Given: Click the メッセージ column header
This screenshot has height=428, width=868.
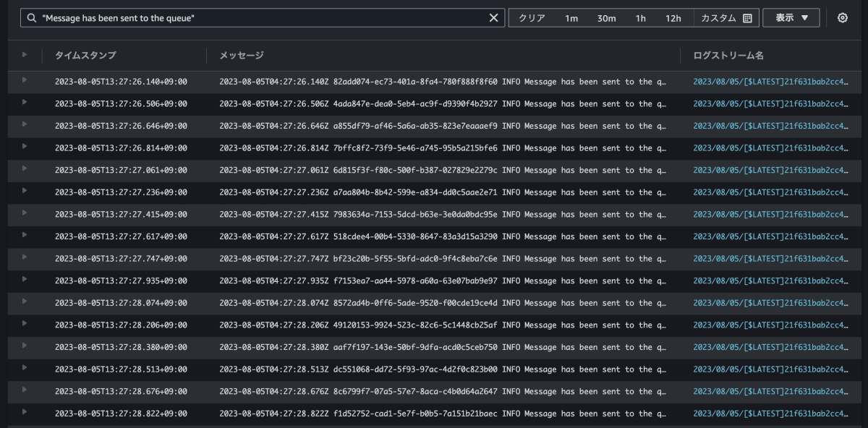Looking at the screenshot, I should click(x=242, y=55).
